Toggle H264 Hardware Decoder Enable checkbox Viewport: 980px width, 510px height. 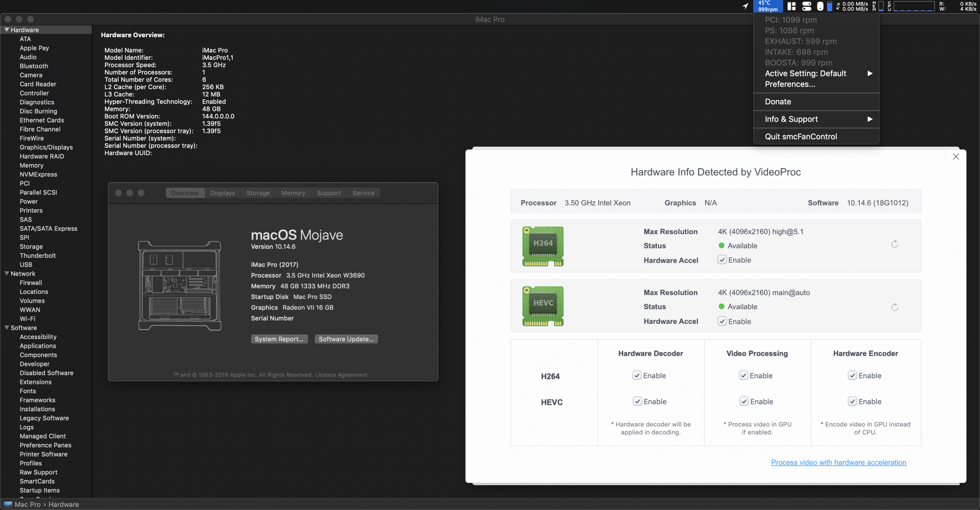pos(637,375)
